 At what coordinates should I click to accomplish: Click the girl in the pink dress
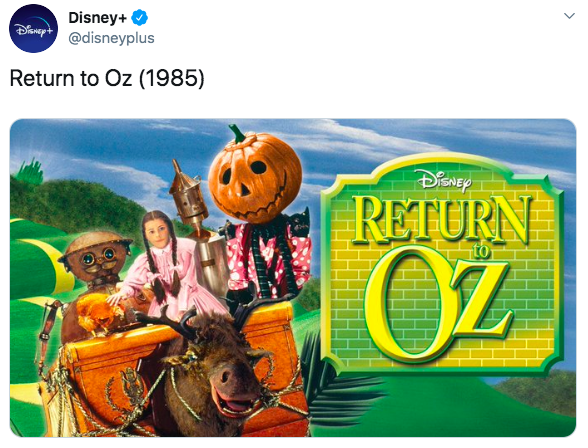(167, 262)
